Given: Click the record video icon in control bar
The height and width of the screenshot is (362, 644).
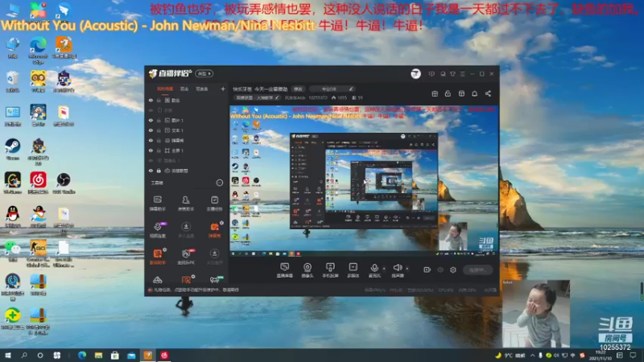Looking at the screenshot, I should tap(427, 269).
